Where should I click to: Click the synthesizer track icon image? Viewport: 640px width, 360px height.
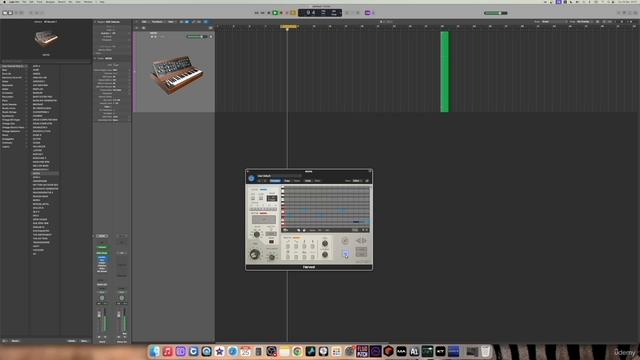(176, 75)
